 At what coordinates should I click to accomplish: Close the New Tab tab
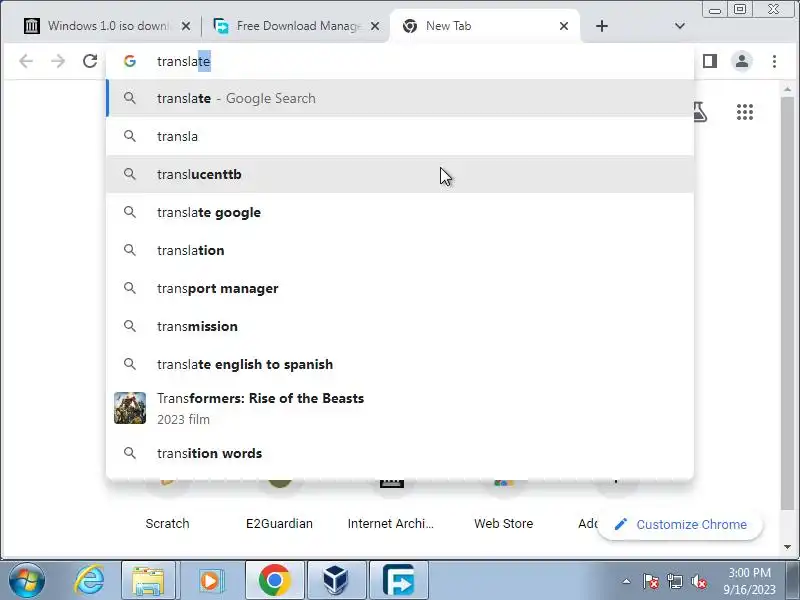pyautogui.click(x=564, y=26)
